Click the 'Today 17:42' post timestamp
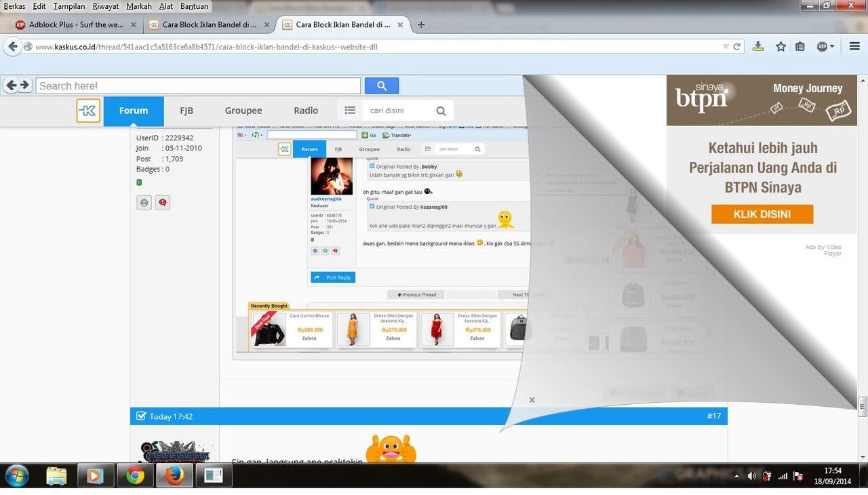The width and height of the screenshot is (868, 495). point(171,416)
